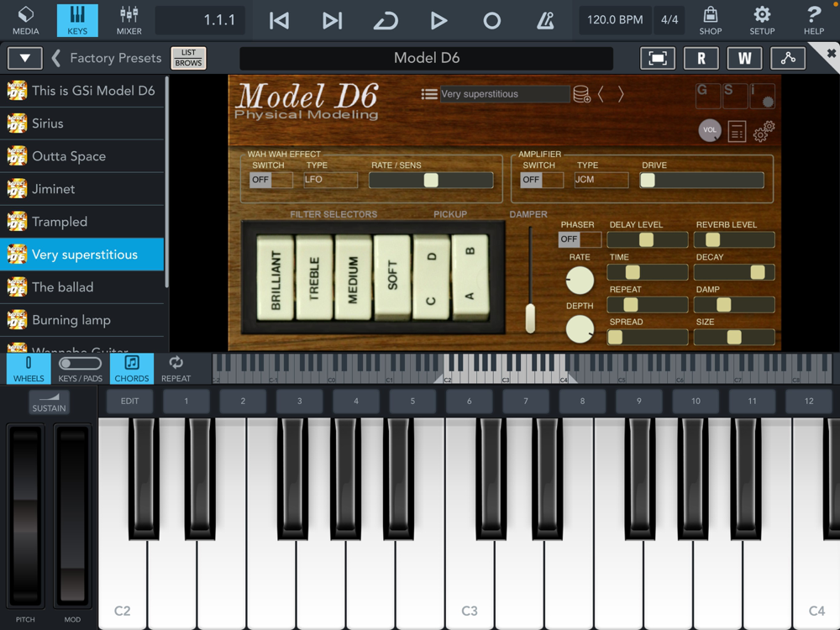The height and width of the screenshot is (630, 840).
Task: Open the instrument dropdown arrow box
Action: pos(24,58)
